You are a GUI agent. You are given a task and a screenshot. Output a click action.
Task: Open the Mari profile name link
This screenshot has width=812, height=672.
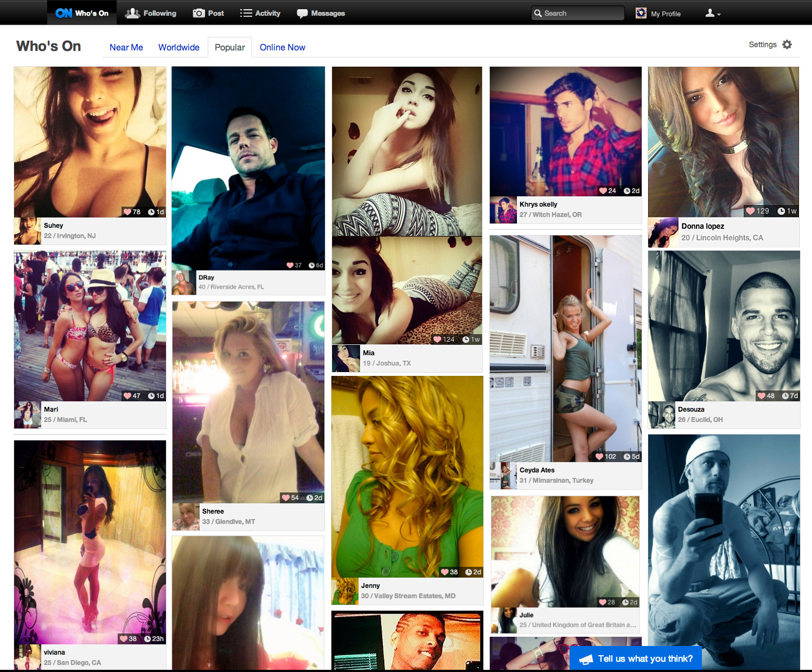(x=51, y=409)
